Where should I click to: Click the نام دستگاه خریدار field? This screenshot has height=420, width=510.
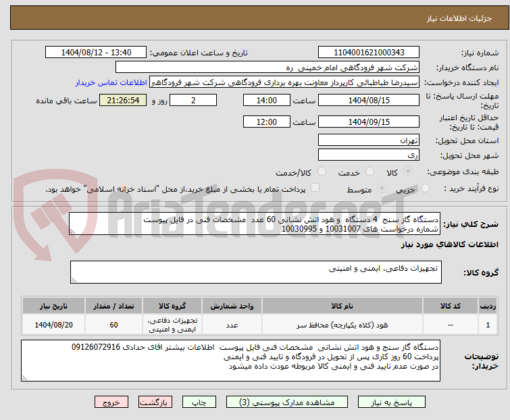267,68
